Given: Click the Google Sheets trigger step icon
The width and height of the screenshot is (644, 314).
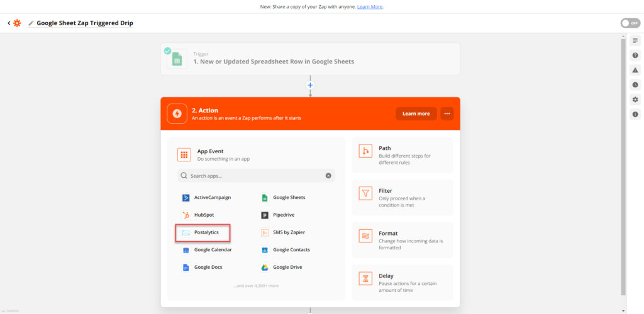Looking at the screenshot, I should pyautogui.click(x=177, y=59).
